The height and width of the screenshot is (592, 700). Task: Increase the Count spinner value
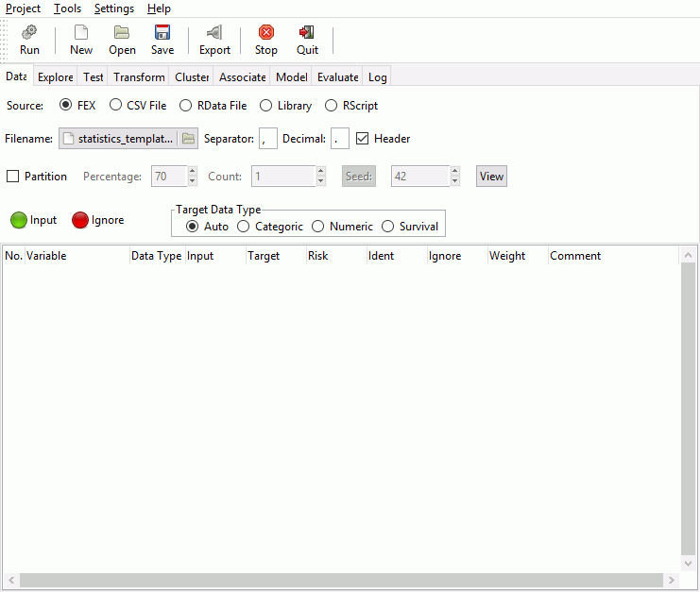(x=320, y=171)
